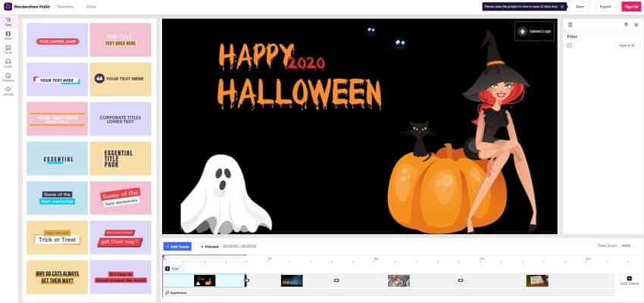Click the Export button
The image size is (644, 303).
[605, 7]
